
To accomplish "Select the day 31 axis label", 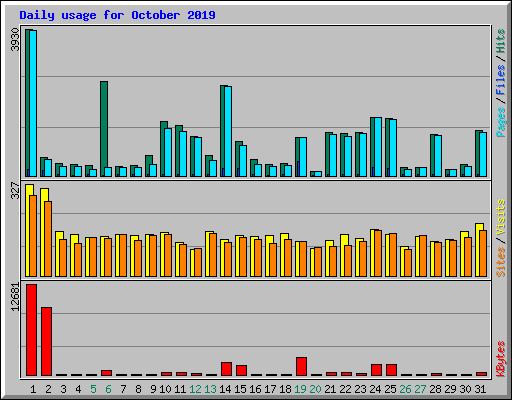I will [480, 389].
